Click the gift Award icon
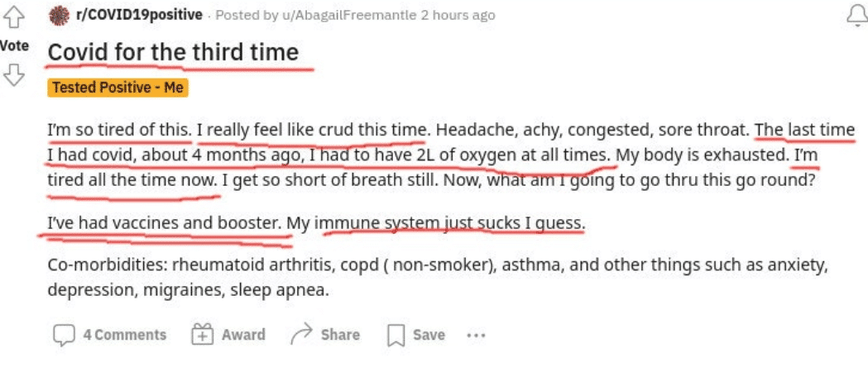Screen dimensions: 868x367 tap(202, 335)
